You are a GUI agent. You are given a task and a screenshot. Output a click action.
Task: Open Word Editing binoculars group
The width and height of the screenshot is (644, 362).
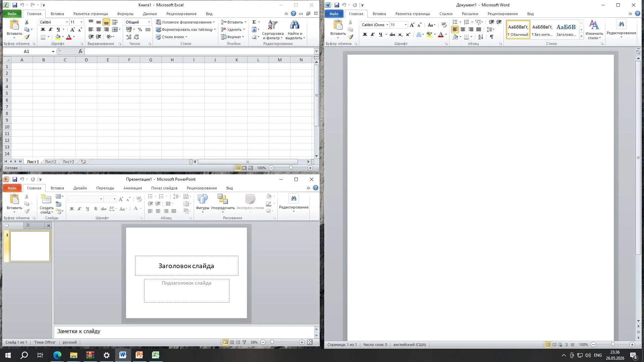(x=621, y=24)
